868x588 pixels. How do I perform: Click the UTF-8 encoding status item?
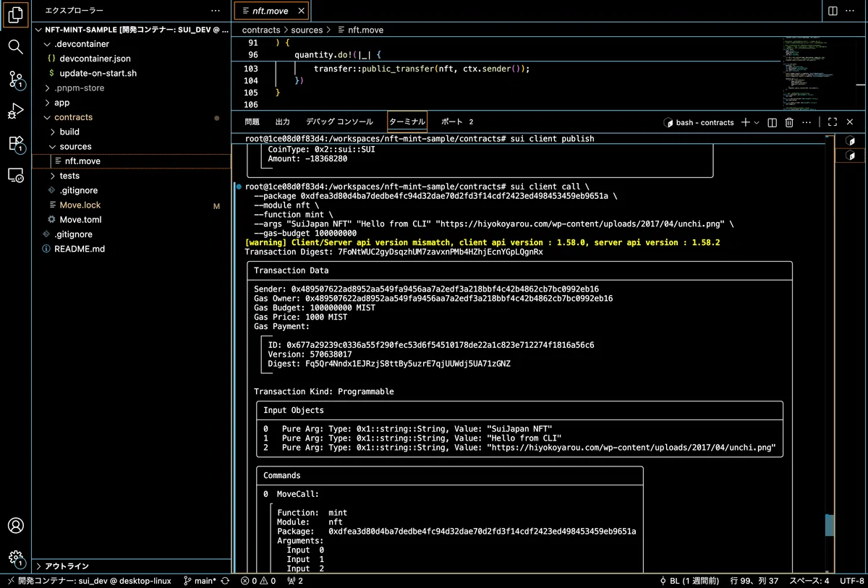pyautogui.click(x=851, y=581)
